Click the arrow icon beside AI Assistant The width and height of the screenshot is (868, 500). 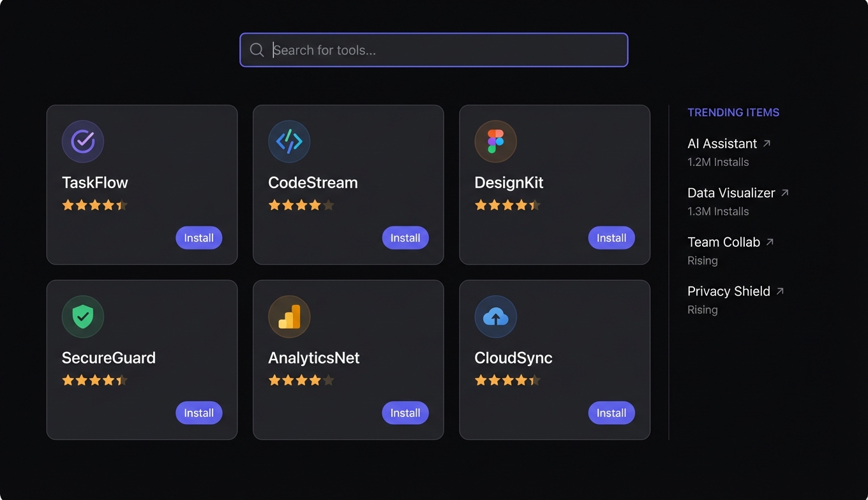click(x=767, y=143)
